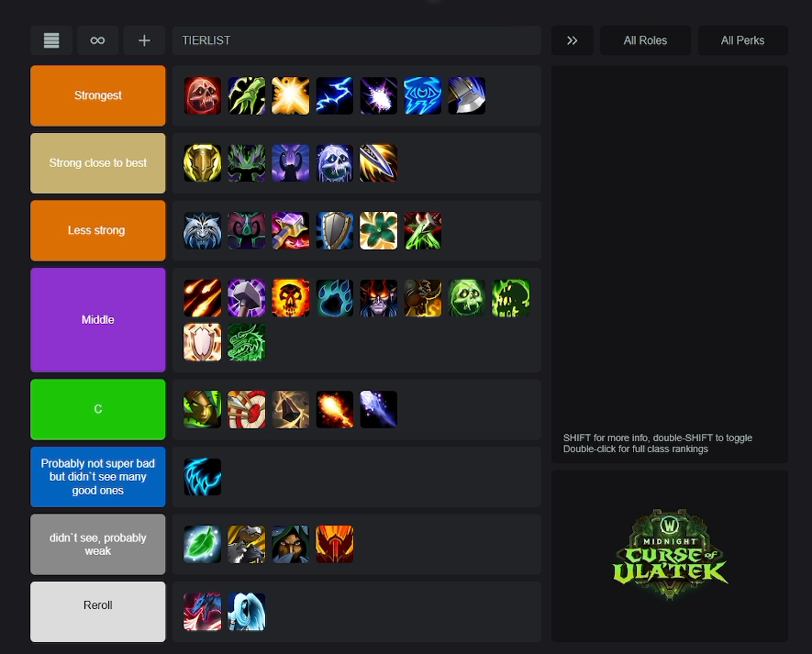Screen dimensions: 812x654
Task: Open the All Perks filter
Action: (742, 40)
